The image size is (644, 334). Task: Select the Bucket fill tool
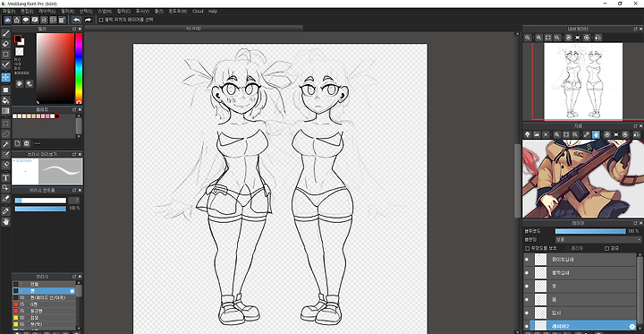coord(5,100)
